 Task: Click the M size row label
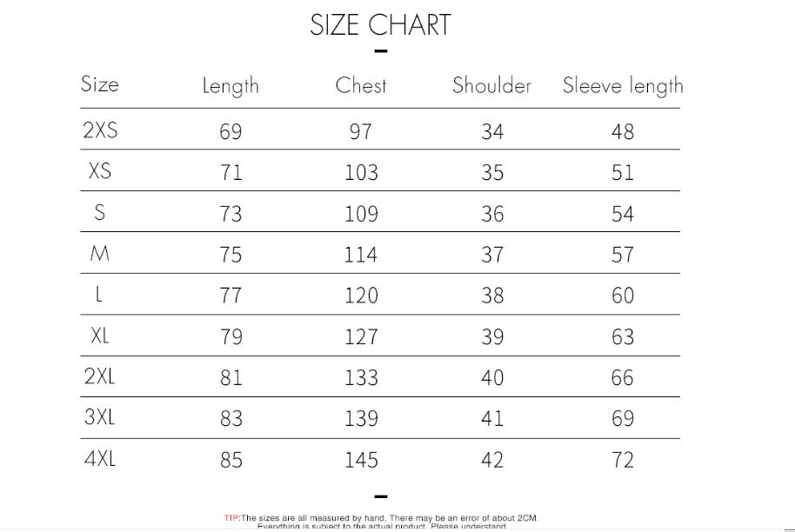coord(100,254)
